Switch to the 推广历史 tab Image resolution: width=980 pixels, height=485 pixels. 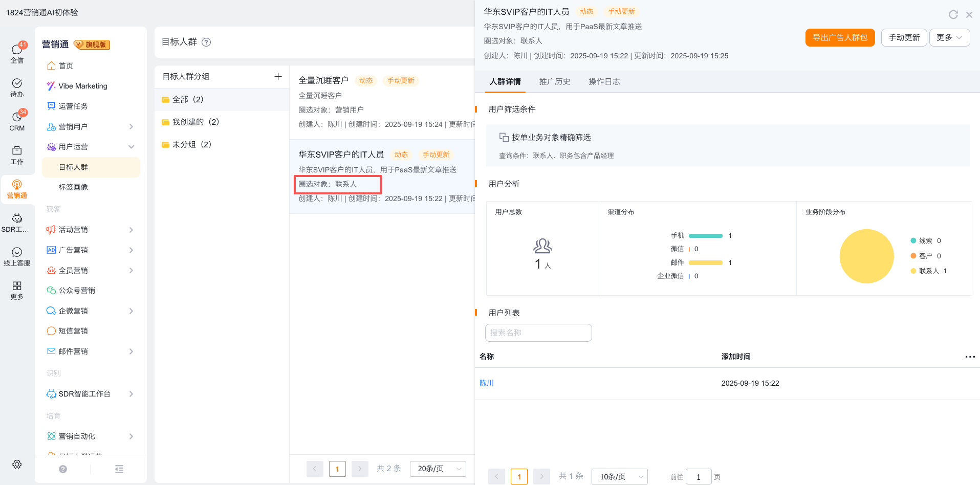click(x=554, y=82)
